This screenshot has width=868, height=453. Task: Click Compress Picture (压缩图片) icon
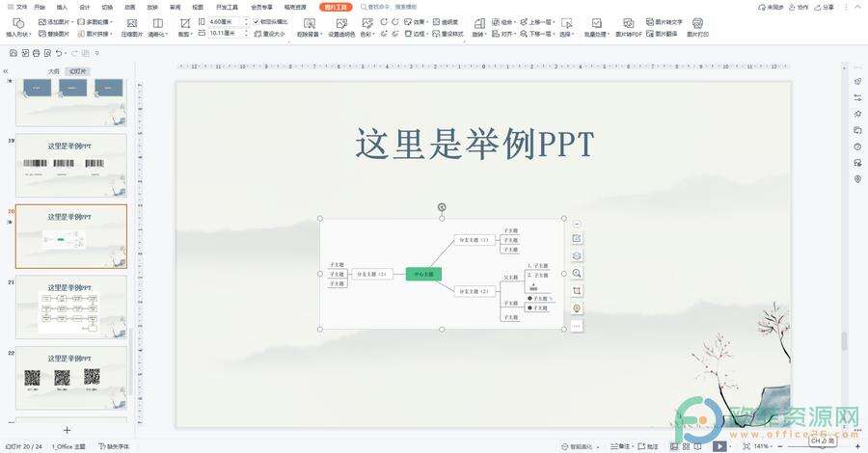click(132, 23)
